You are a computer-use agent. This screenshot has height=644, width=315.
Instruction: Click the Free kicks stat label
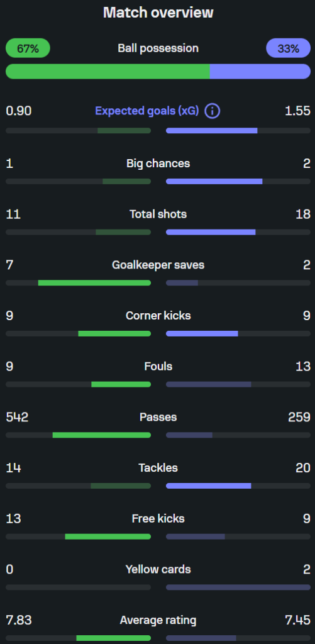158,519
